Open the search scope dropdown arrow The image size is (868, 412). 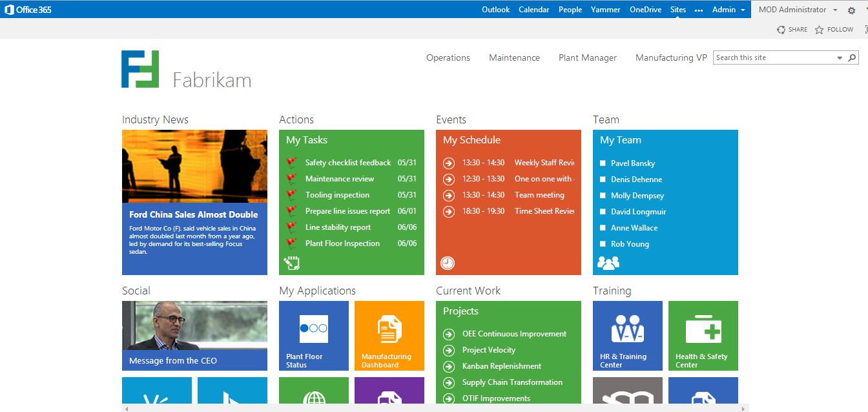(840, 57)
